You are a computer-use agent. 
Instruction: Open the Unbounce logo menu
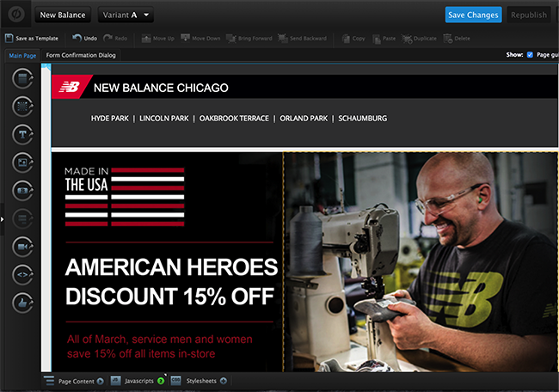(16, 15)
